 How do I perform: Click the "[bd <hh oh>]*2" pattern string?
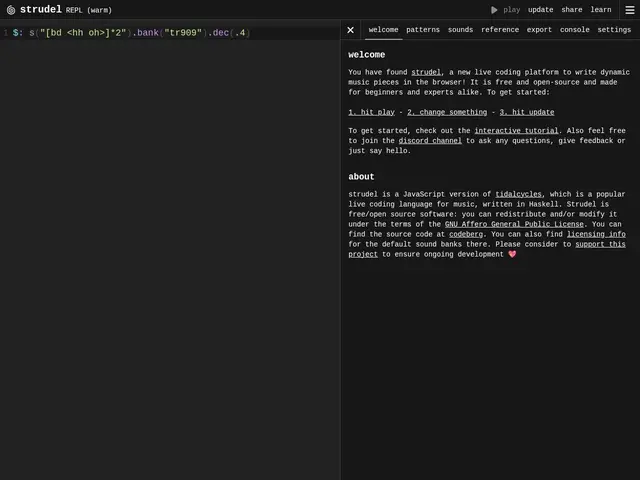click(83, 33)
